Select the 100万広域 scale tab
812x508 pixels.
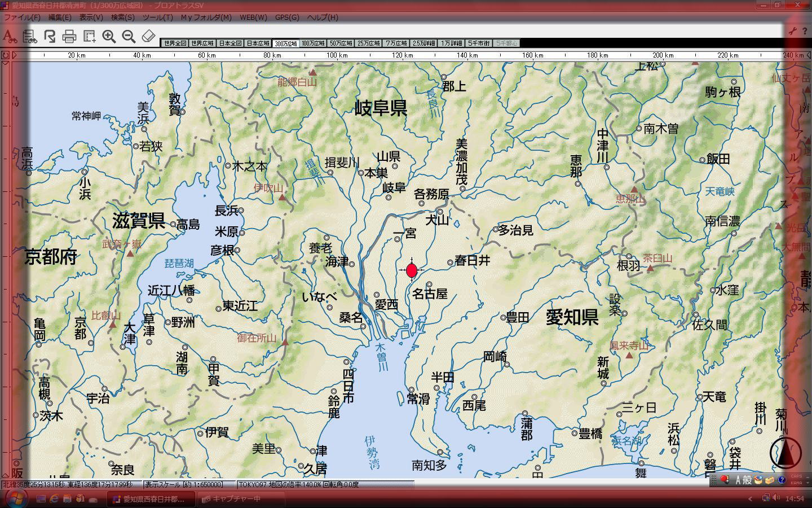(x=313, y=43)
